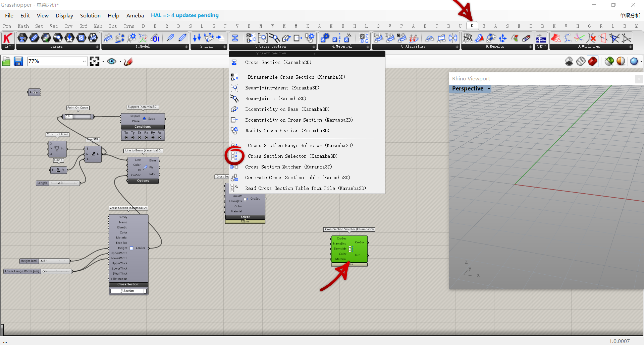Expand the I-Section cross section type dropdown
The width and height of the screenshot is (644, 345).
click(145, 291)
